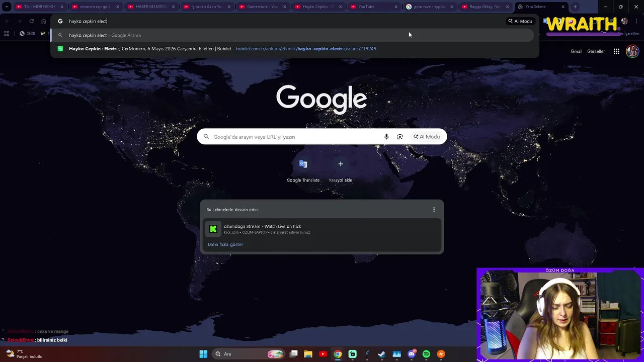The image size is (644, 362).
Task: Click AI Modu button in search box
Action: click(x=427, y=137)
